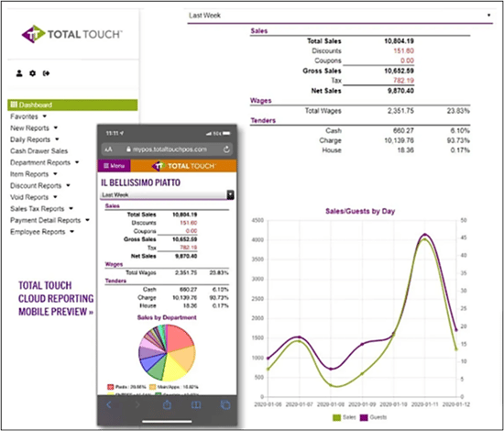Viewport: 504px width, 431px height.
Task: Click the Discounts value 151.60 in main panel
Action: point(404,50)
